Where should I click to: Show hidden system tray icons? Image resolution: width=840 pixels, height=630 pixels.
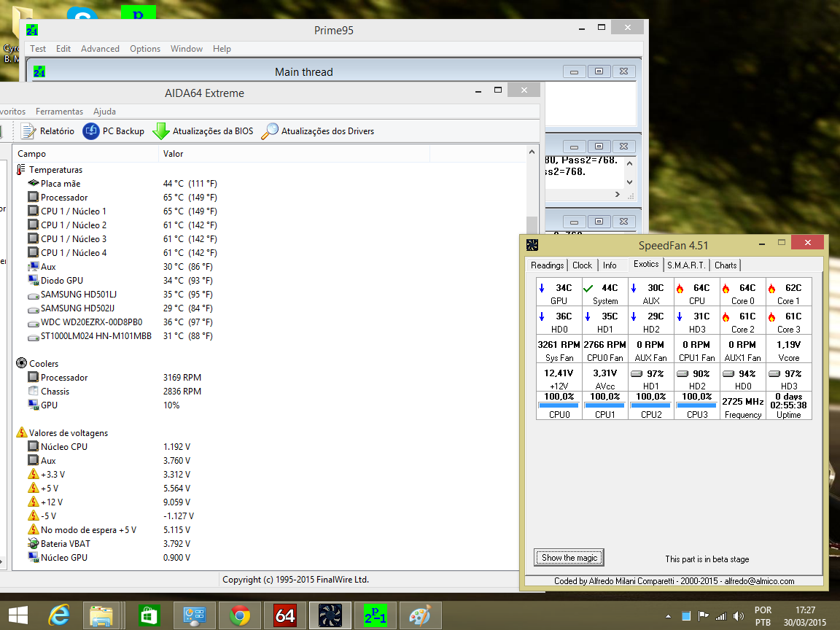[x=668, y=617]
